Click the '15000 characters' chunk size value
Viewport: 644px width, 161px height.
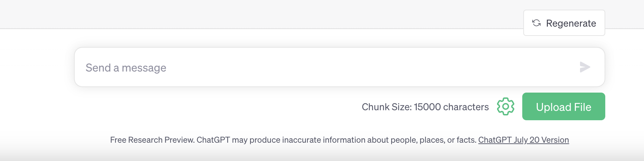451,107
